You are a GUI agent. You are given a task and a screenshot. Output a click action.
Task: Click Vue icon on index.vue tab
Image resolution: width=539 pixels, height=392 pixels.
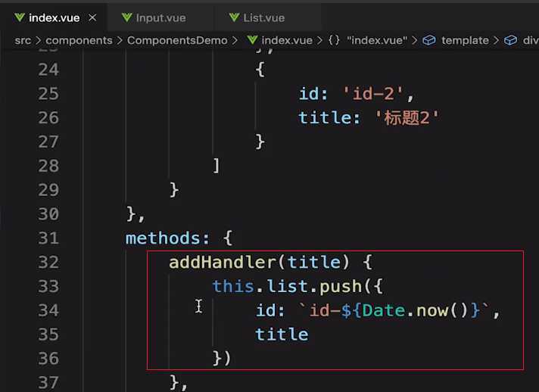coord(20,17)
